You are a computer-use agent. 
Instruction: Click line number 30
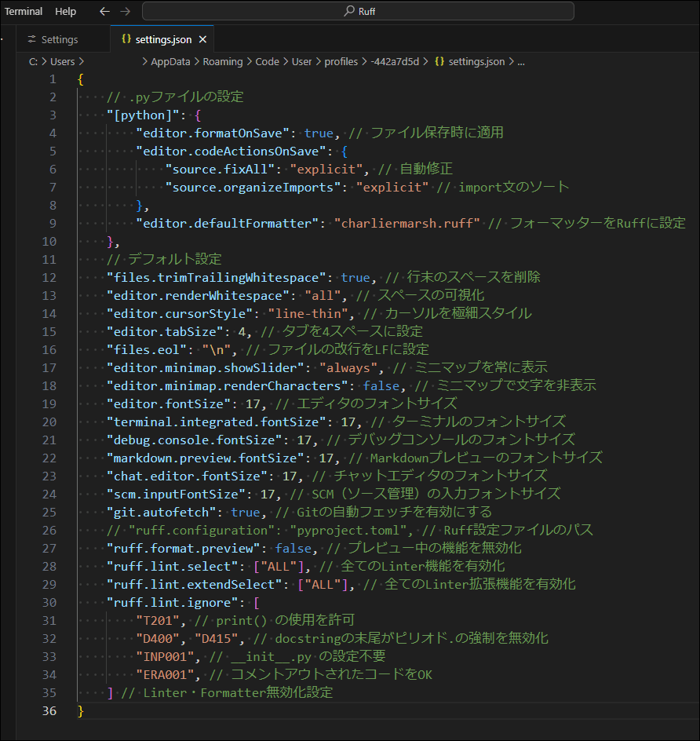pyautogui.click(x=49, y=603)
